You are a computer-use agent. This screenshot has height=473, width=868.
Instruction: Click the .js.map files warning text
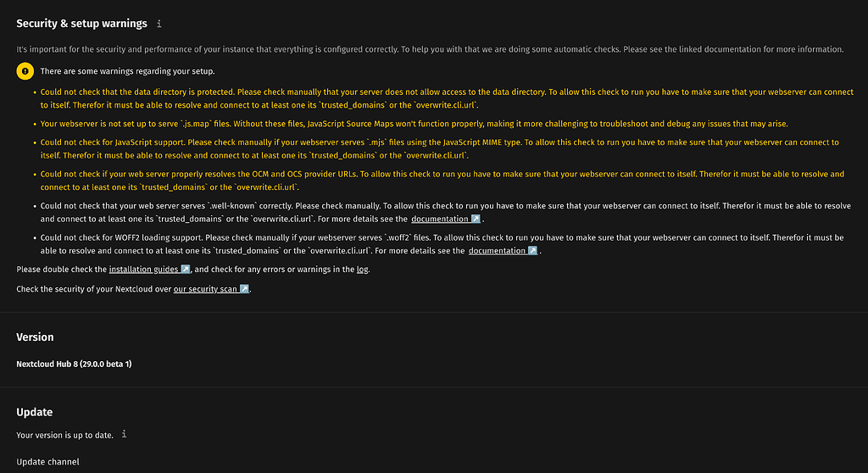pos(339,124)
